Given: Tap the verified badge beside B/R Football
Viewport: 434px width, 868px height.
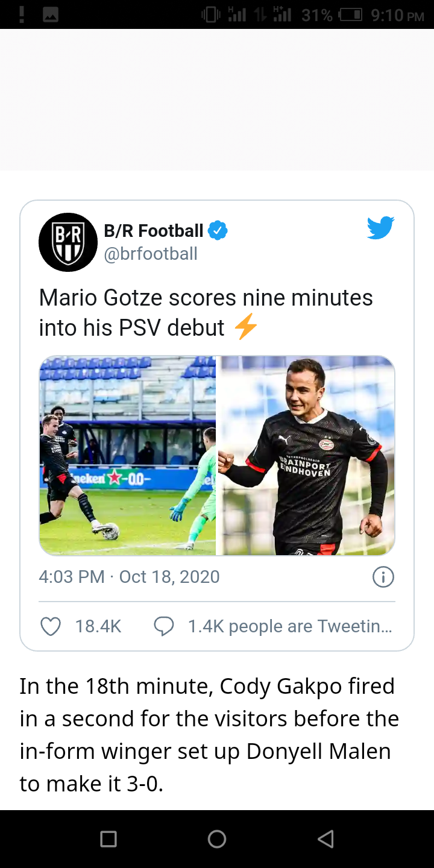Looking at the screenshot, I should point(218,230).
